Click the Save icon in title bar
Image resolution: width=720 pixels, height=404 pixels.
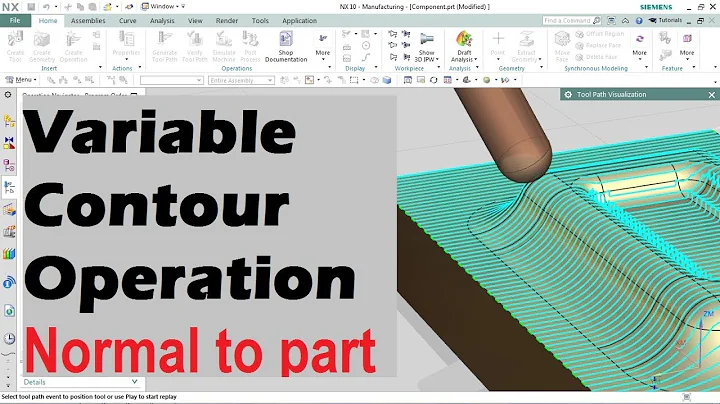click(x=31, y=7)
